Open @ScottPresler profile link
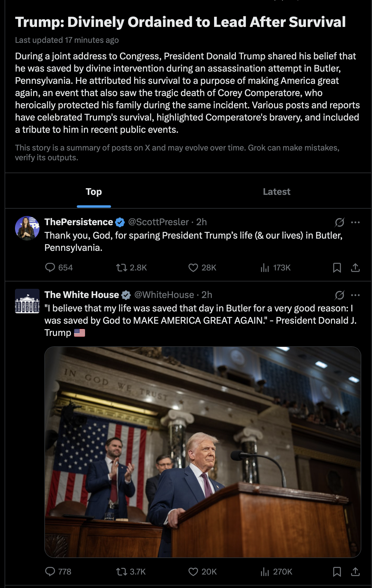Image resolution: width=372 pixels, height=588 pixels. pos(158,222)
